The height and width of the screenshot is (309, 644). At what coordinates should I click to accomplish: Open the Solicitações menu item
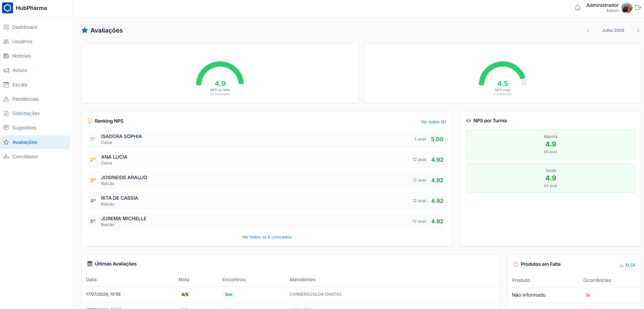coord(36,113)
